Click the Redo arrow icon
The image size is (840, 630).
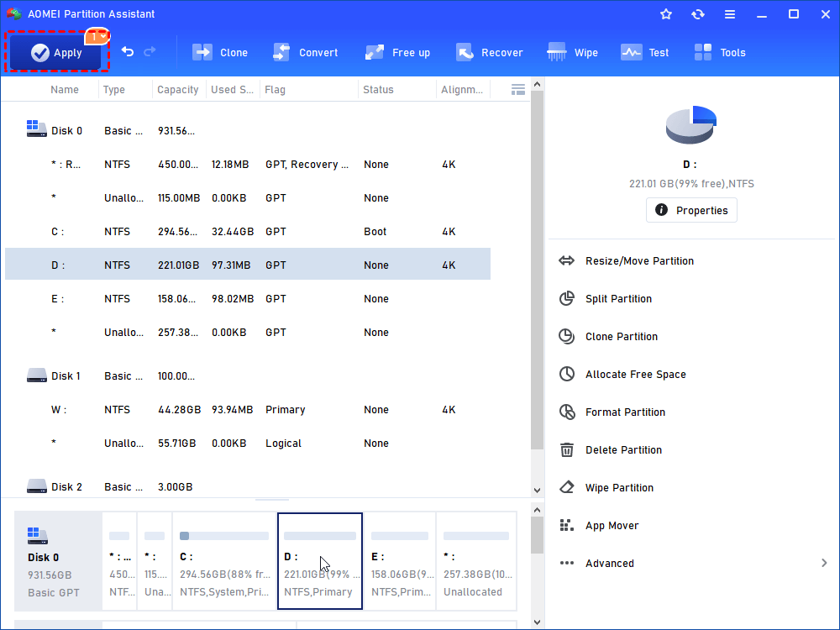150,51
